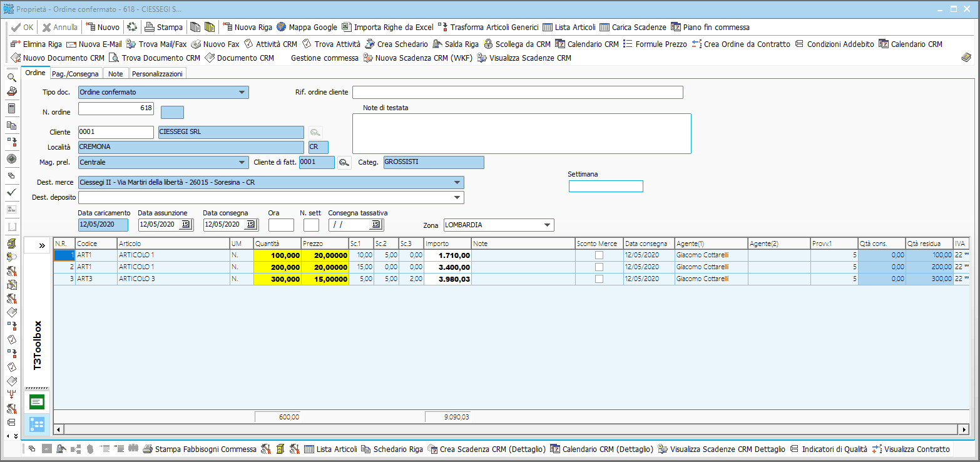Switch to the Note tab

pyautogui.click(x=115, y=74)
